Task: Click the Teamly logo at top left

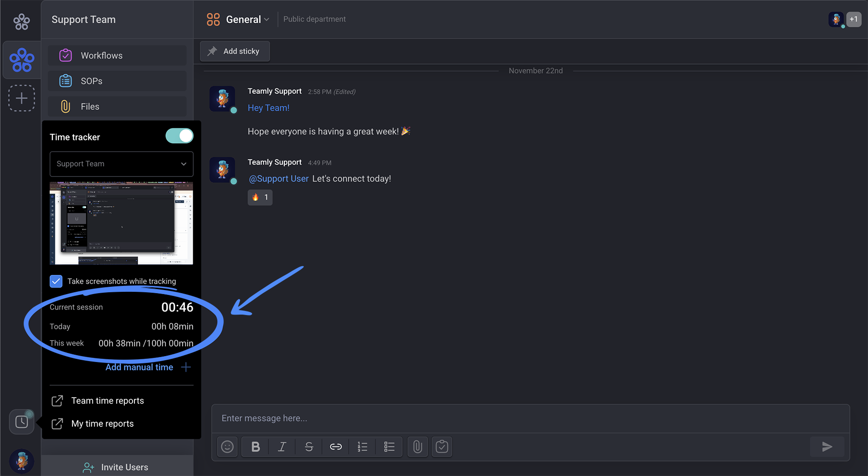Action: (x=21, y=21)
